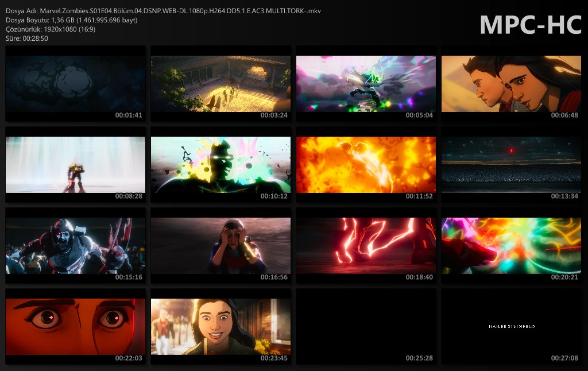Select the white light beam thumbnail at 00:08:28

[x=76, y=164]
